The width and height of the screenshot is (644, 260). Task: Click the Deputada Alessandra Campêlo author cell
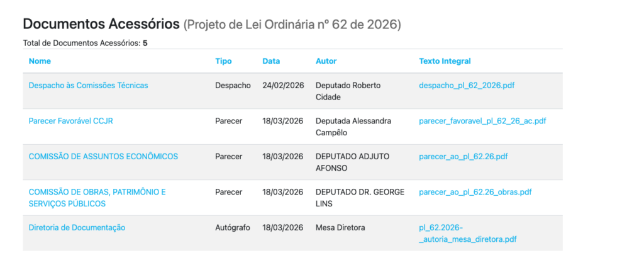353,127
